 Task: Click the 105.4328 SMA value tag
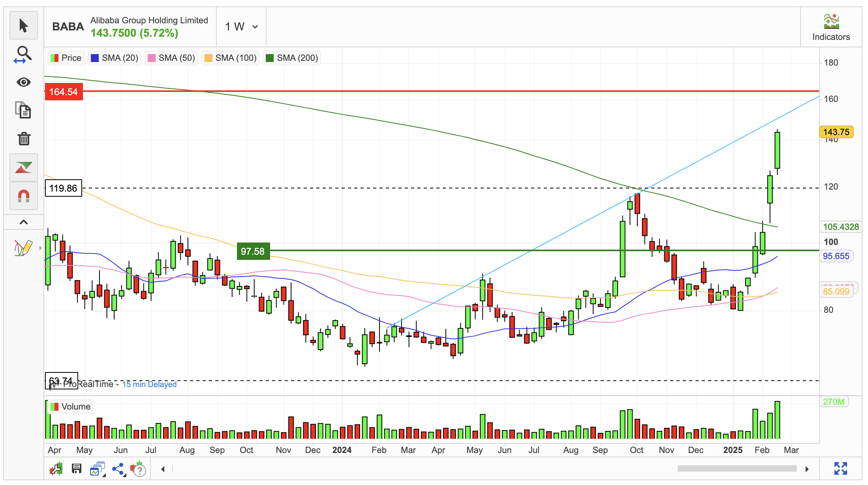click(x=841, y=227)
